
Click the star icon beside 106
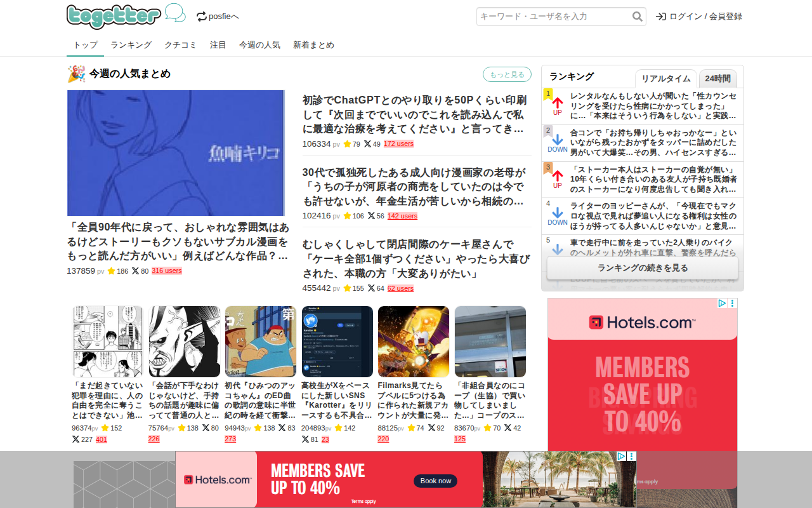(x=347, y=216)
